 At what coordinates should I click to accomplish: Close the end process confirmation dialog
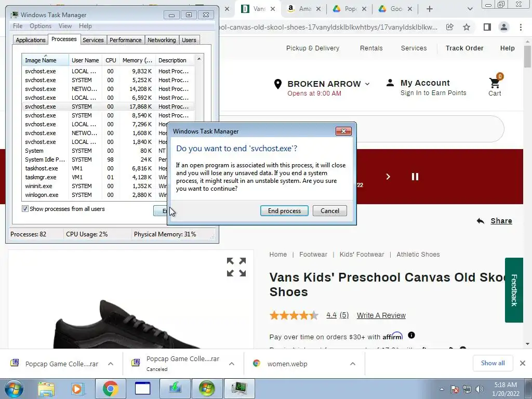tap(343, 131)
